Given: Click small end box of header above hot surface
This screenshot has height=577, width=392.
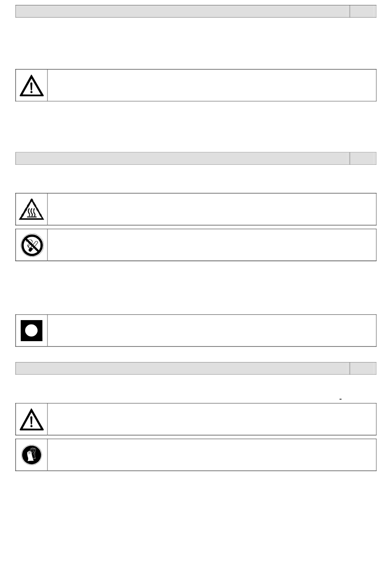Looking at the screenshot, I should 363,158.
